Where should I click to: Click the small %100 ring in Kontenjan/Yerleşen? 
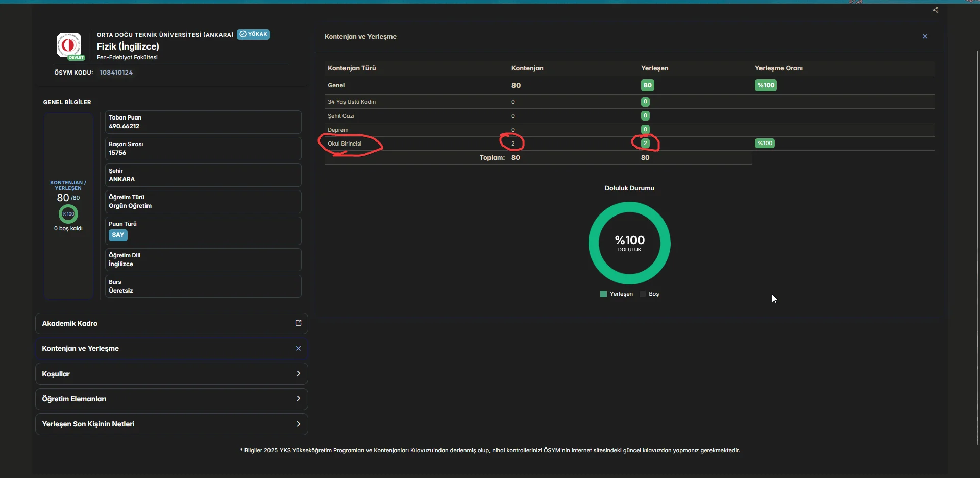pos(68,214)
